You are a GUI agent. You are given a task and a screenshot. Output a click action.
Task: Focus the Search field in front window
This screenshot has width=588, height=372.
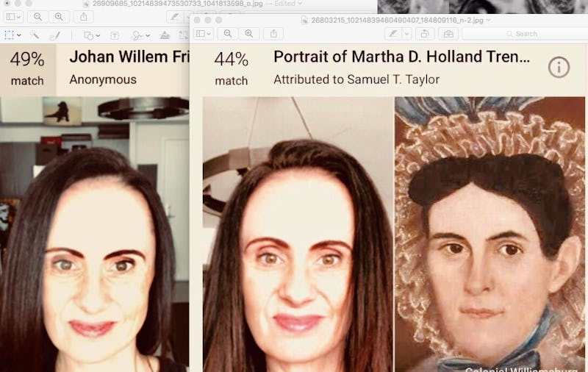click(x=525, y=34)
